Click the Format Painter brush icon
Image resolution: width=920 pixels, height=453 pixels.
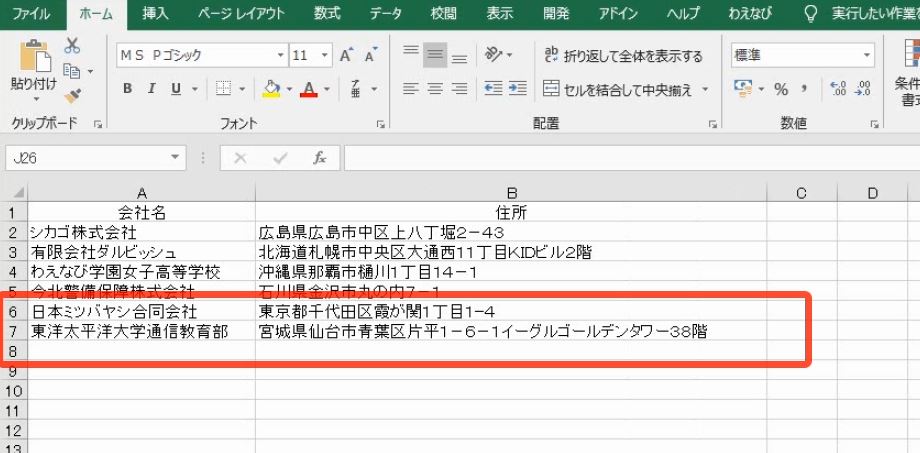pyautogui.click(x=72, y=96)
